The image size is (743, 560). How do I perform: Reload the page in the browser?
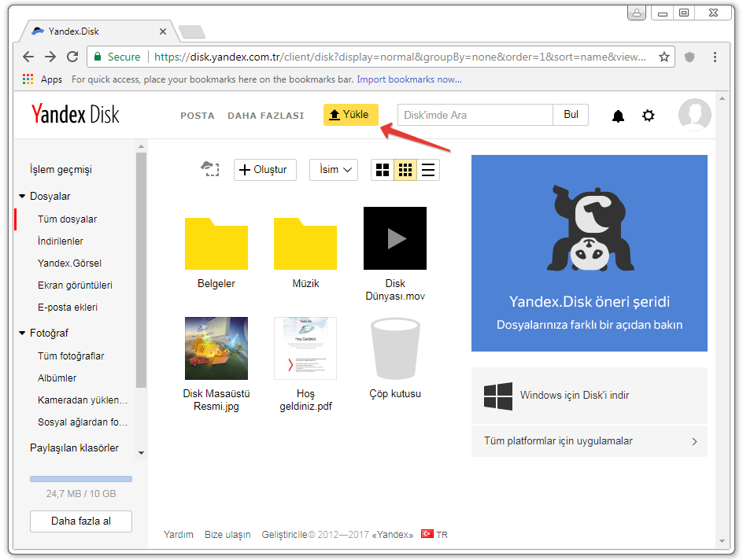(x=72, y=57)
